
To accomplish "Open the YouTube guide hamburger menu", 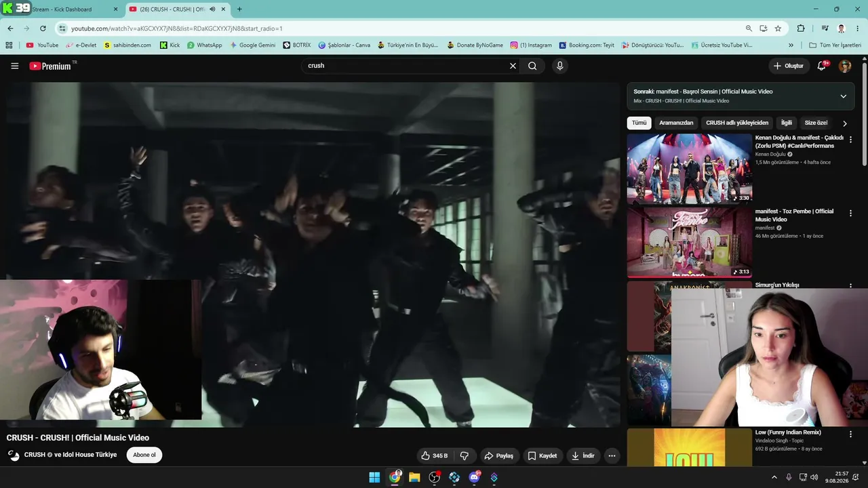I will point(15,66).
